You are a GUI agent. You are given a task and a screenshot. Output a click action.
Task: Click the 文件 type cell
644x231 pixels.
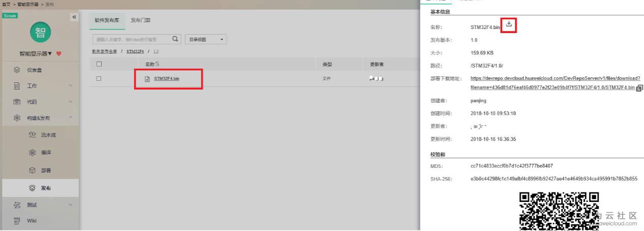(327, 79)
